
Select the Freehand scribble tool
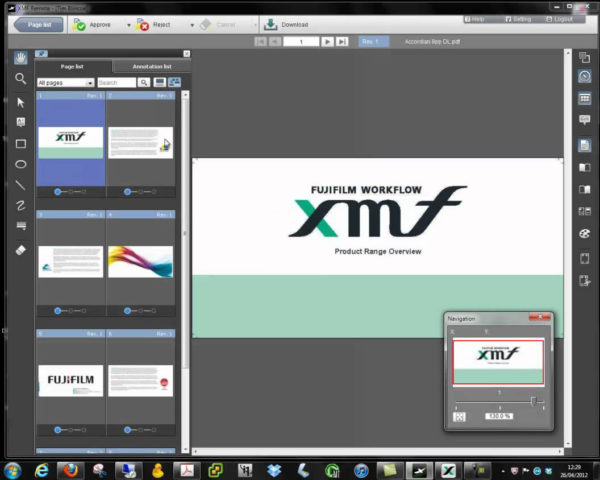click(21, 206)
